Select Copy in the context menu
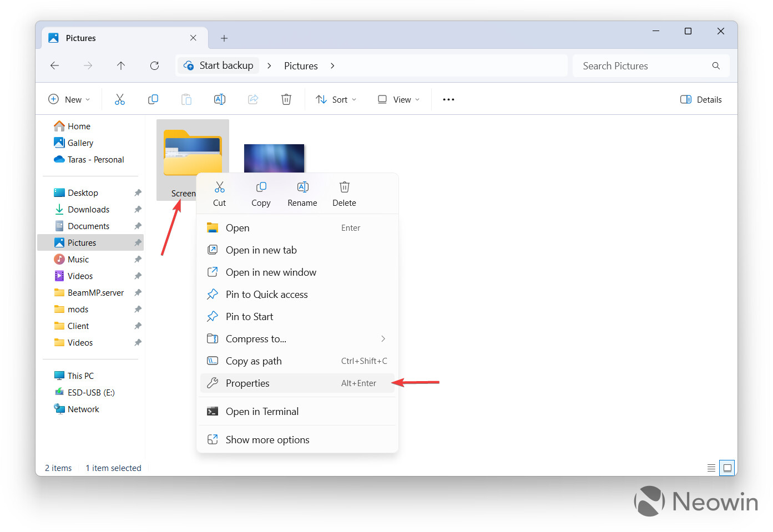Viewport: 773px width, 532px height. (x=261, y=194)
